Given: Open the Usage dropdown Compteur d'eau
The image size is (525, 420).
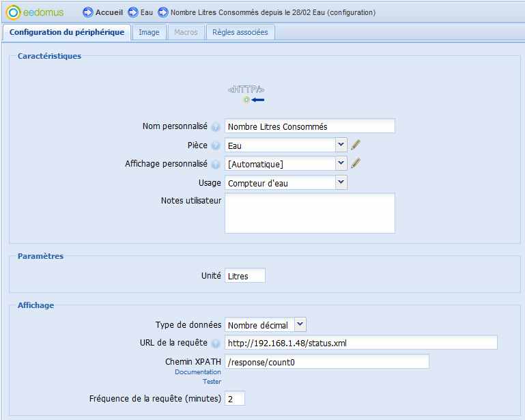Looking at the screenshot, I should tap(341, 182).
